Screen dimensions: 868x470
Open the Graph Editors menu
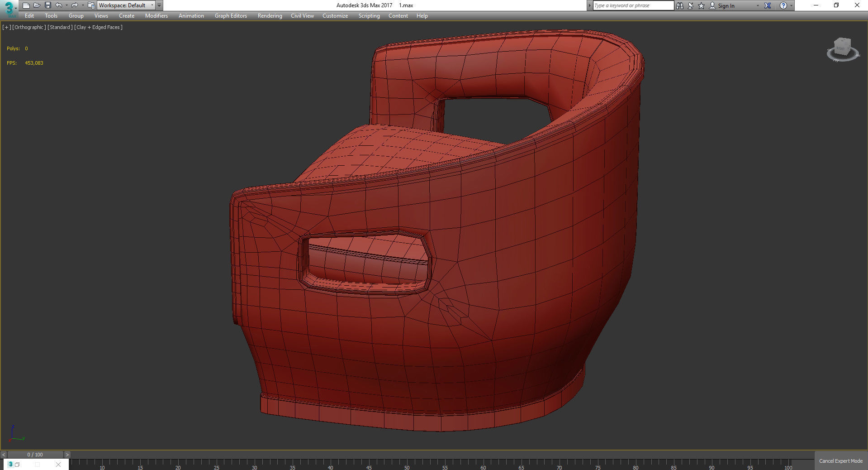pyautogui.click(x=231, y=16)
